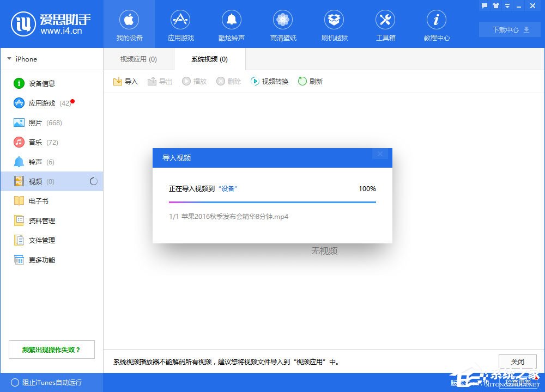545x392 pixels.
Task: Switch to the 视频应用 (0) tab
Action: coord(138,59)
